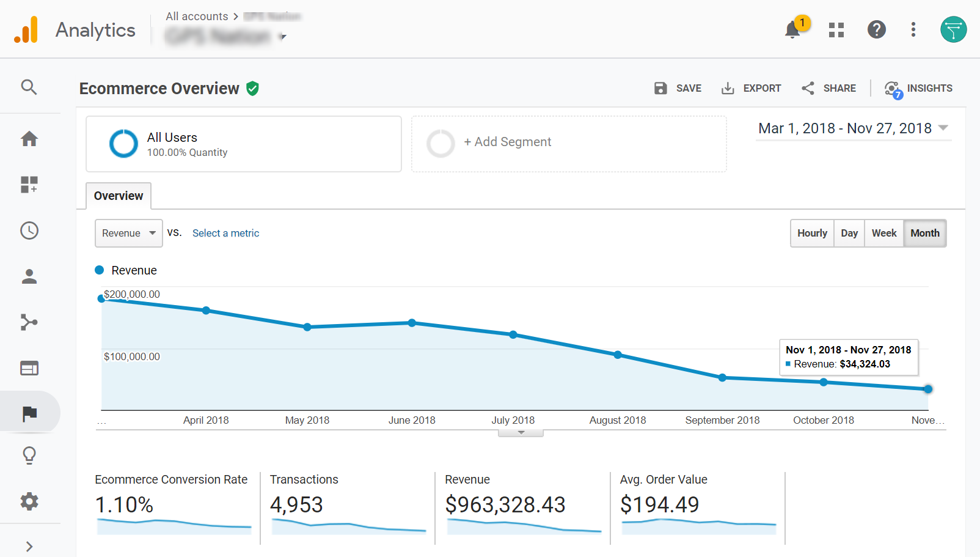This screenshot has height=557, width=980.
Task: Open Behavior window icon in sidebar
Action: (29, 368)
